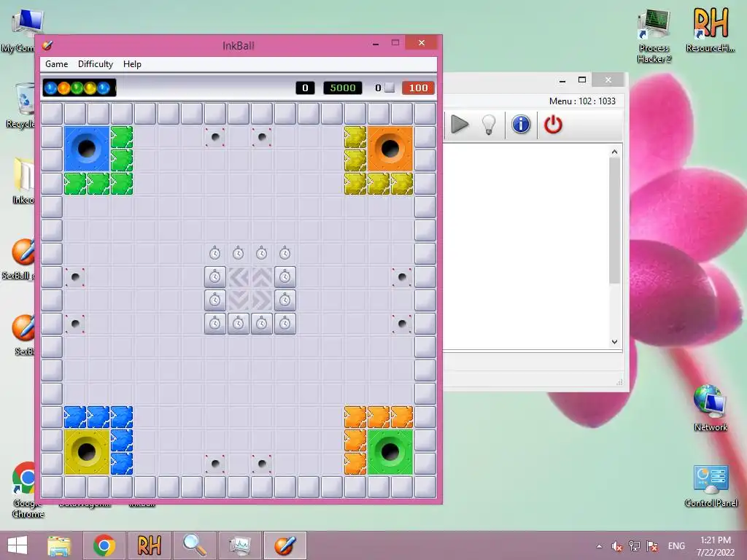
Task: Click the yellow hole tile in the game board
Action: click(87, 452)
